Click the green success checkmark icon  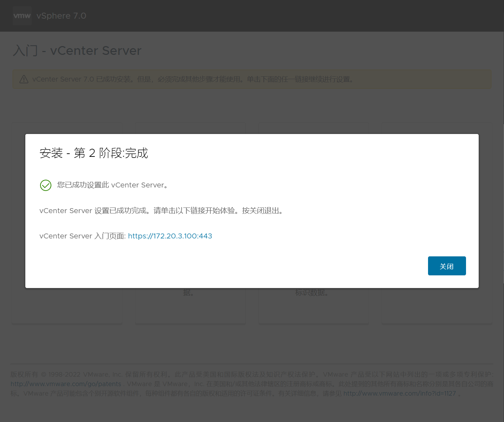coord(46,185)
